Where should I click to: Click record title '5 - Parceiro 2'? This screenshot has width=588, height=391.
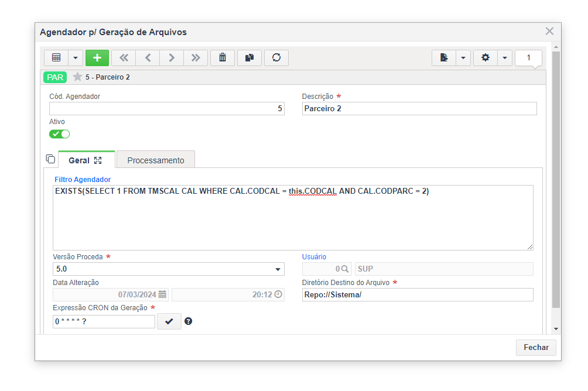(x=108, y=77)
